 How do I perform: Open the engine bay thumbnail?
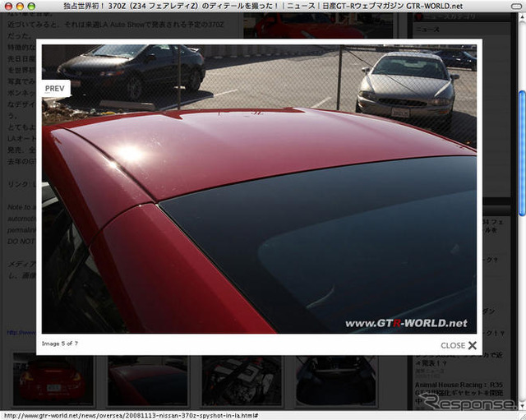242,381
